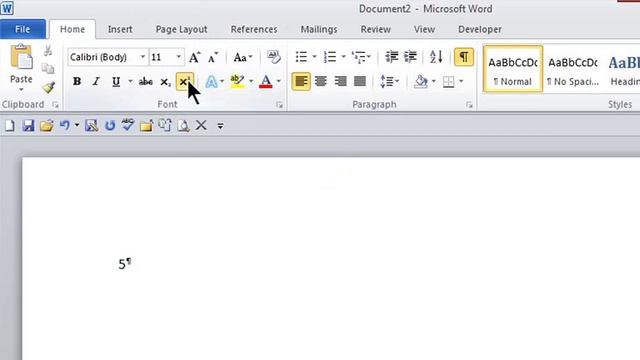This screenshot has width=640, height=360.
Task: Open the Multilevel List dropdown
Action: point(361,57)
